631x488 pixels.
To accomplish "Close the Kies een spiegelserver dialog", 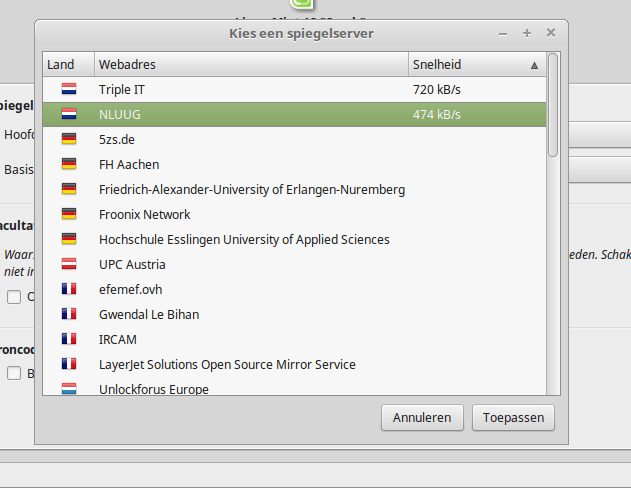I will point(551,33).
